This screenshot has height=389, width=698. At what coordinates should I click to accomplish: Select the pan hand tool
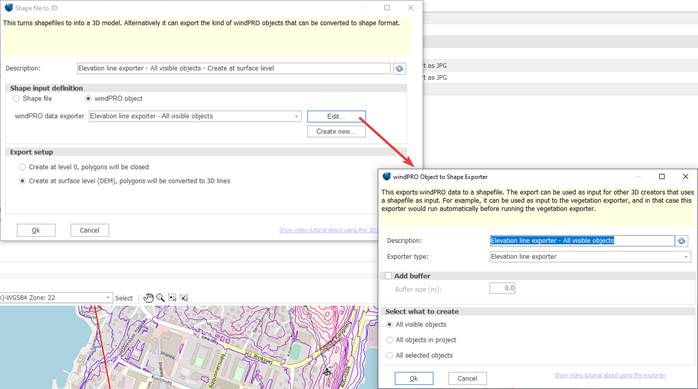click(x=148, y=298)
